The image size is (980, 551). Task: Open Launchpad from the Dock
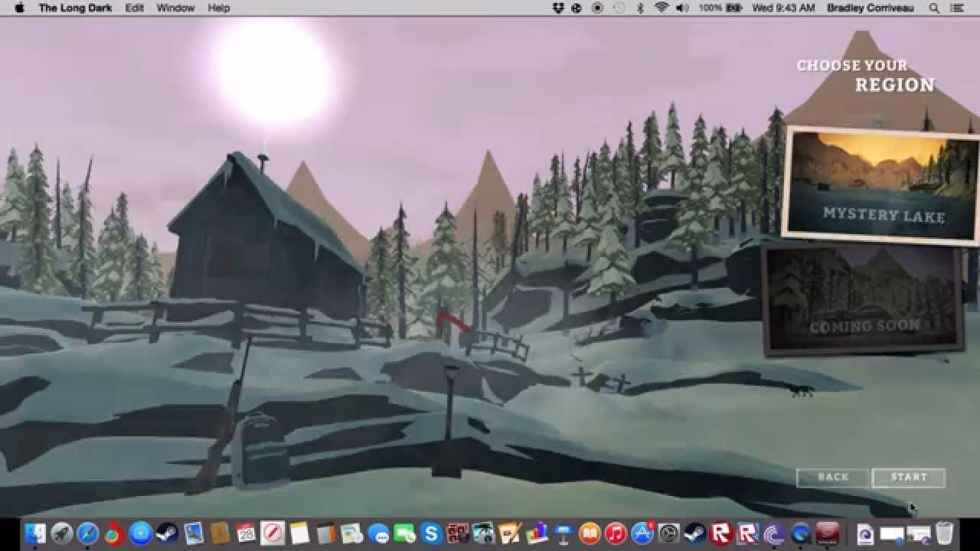click(62, 533)
